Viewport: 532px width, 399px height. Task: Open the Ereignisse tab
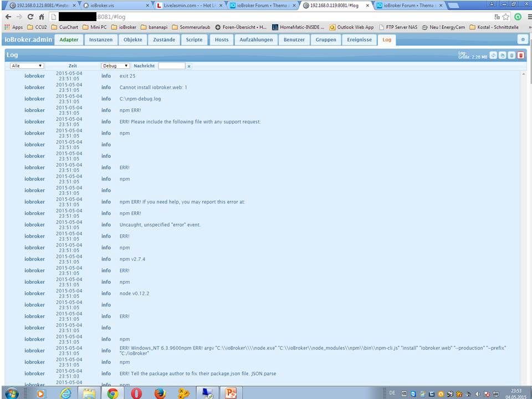(x=359, y=40)
